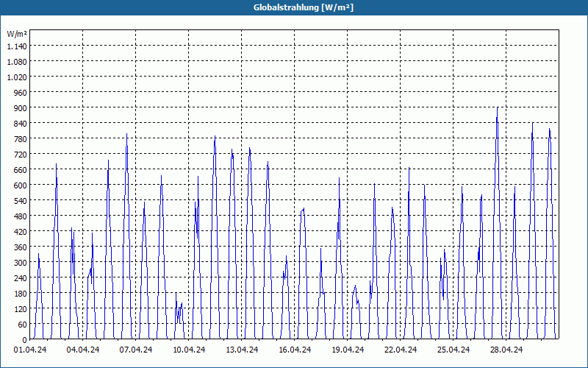Click the 900 y-axis label
Screen dimensions: 588x368
21,107
